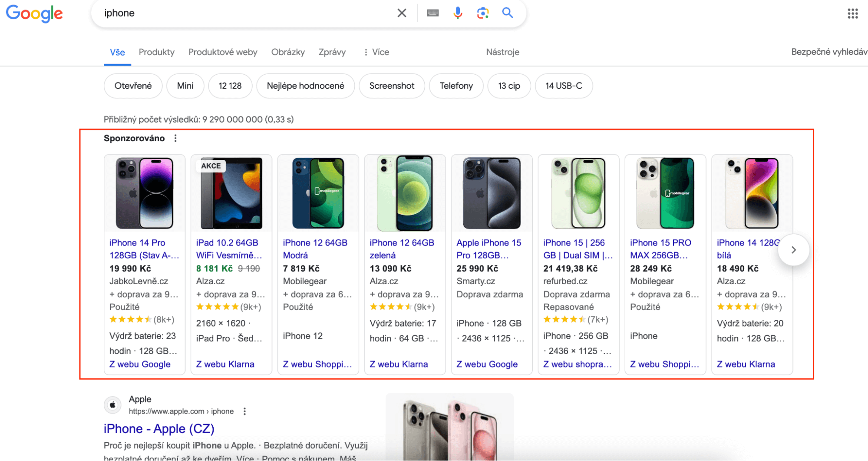The width and height of the screenshot is (868, 461).
Task: Open the Google apps grid icon
Action: click(853, 13)
